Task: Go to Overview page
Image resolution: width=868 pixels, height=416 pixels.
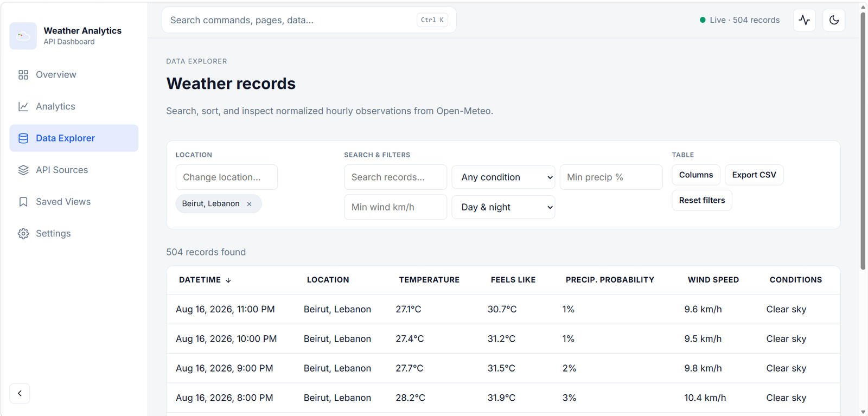Action: pos(74,75)
